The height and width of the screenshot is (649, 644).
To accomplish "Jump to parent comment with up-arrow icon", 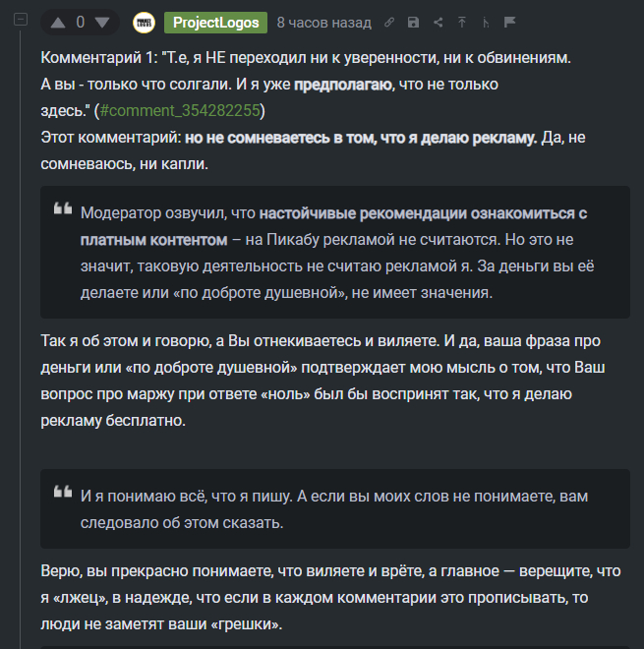I will click(x=461, y=23).
